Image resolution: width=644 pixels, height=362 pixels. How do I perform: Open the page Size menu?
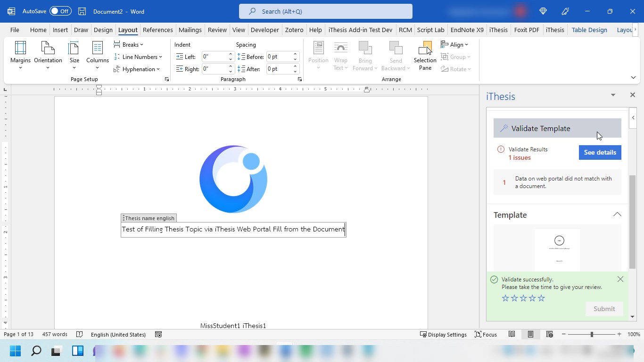pyautogui.click(x=74, y=56)
